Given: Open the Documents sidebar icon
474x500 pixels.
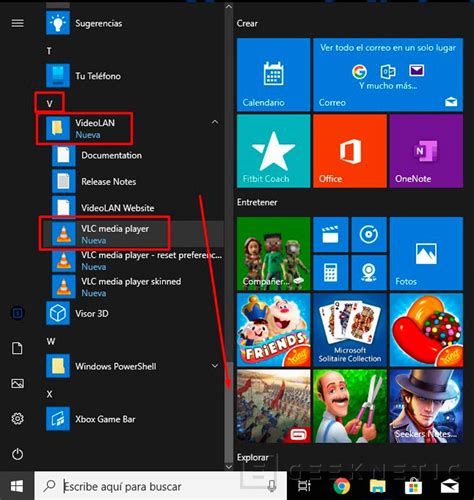Looking at the screenshot, I should (17, 348).
